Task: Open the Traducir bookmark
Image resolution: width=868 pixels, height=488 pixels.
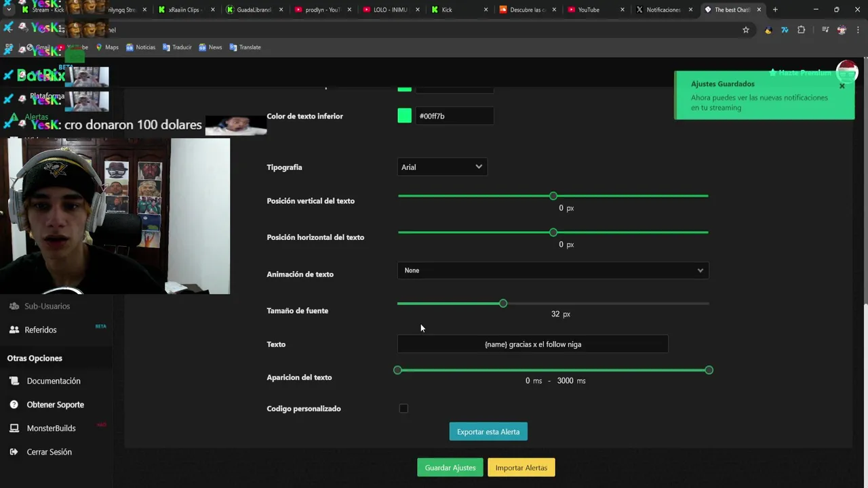Action: click(x=177, y=47)
